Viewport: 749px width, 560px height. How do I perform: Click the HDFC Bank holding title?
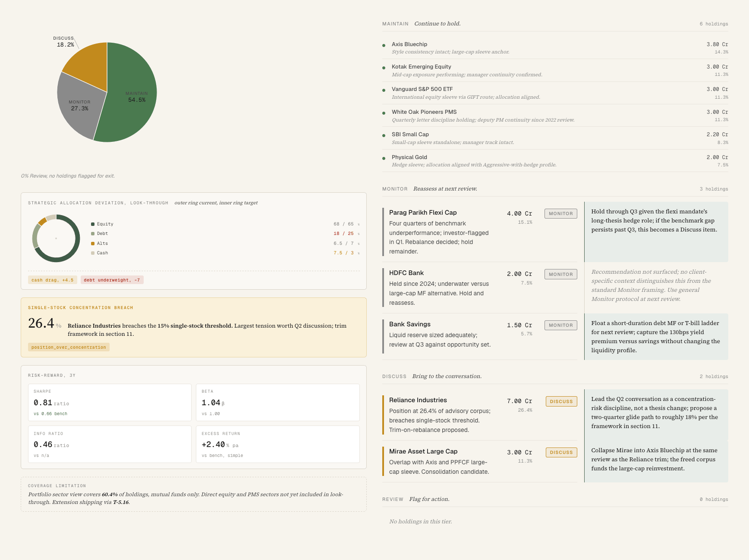(x=406, y=273)
